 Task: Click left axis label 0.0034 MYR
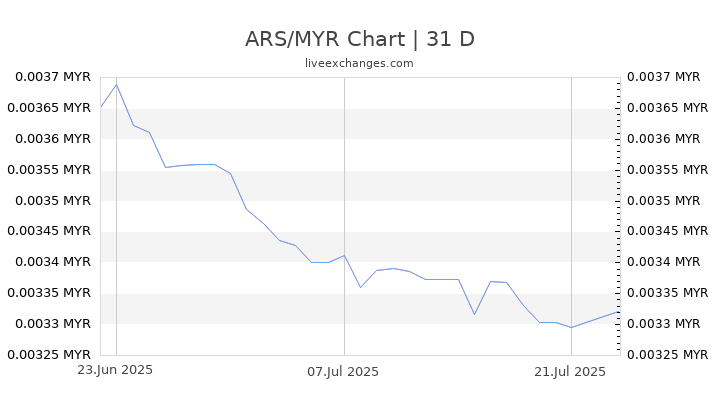[53, 262]
